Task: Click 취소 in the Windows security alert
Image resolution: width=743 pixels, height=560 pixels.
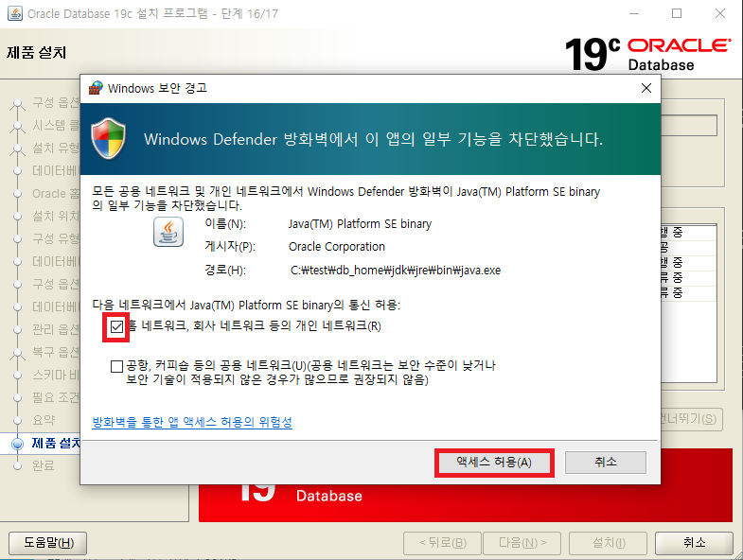Action: click(605, 463)
